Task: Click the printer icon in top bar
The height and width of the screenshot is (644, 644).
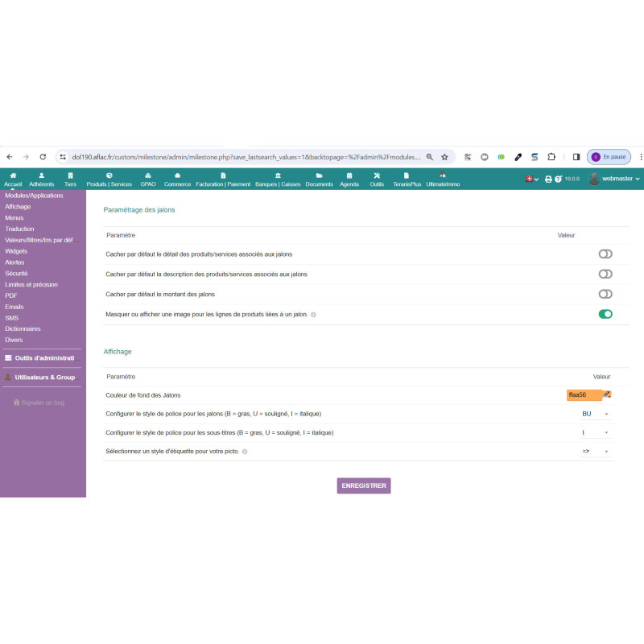Action: point(549,179)
